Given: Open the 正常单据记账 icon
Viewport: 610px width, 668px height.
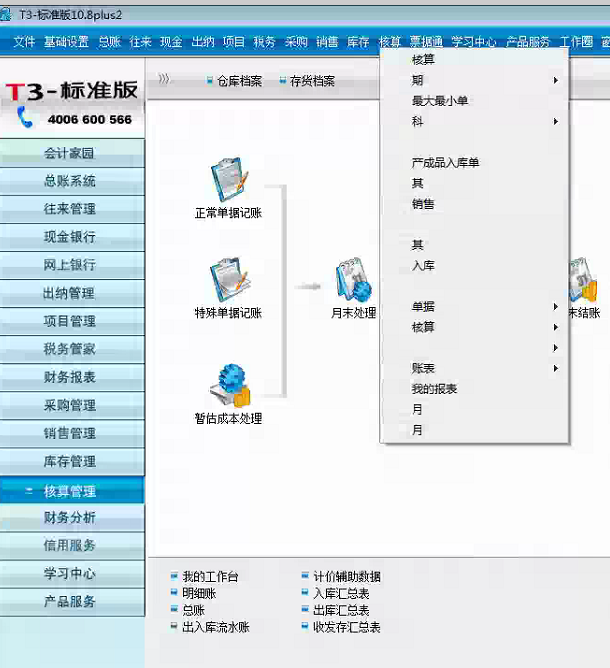Looking at the screenshot, I should click(229, 180).
